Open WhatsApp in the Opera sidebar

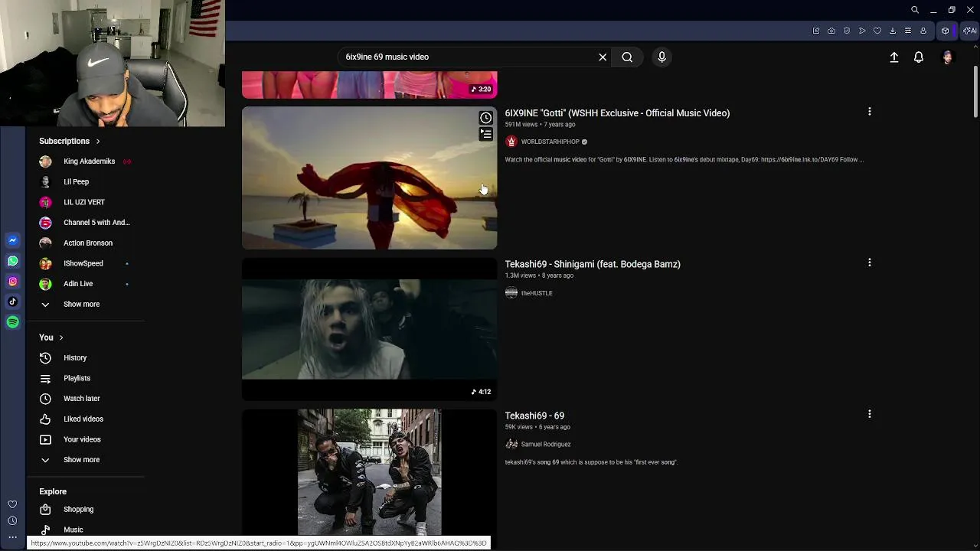(x=12, y=261)
